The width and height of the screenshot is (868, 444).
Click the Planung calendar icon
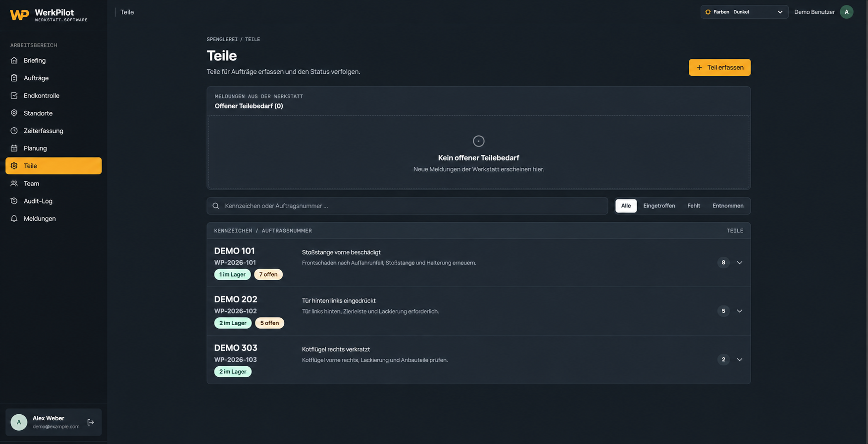point(14,148)
